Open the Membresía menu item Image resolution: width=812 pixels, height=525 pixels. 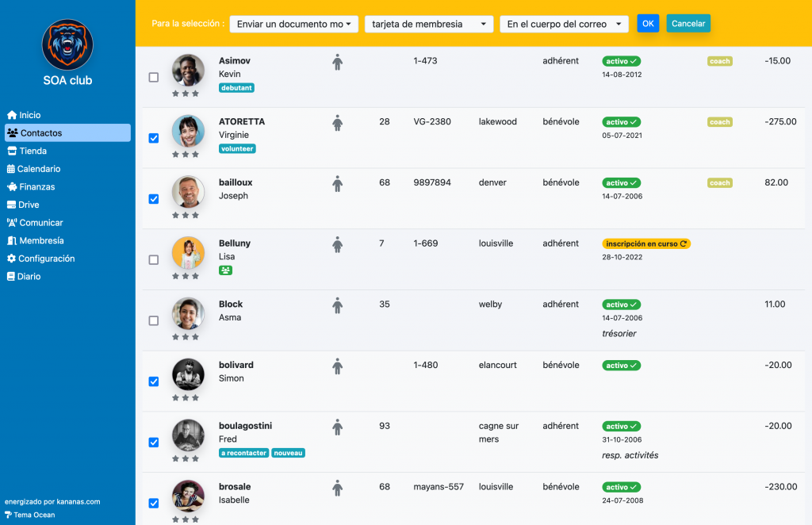pyautogui.click(x=41, y=240)
